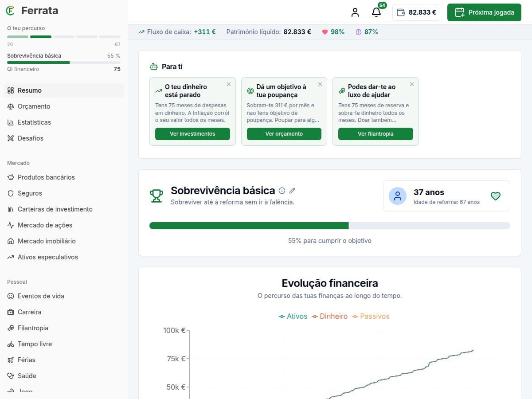Open Tempo livre in the sidebar
532x399 pixels.
click(x=64, y=344)
